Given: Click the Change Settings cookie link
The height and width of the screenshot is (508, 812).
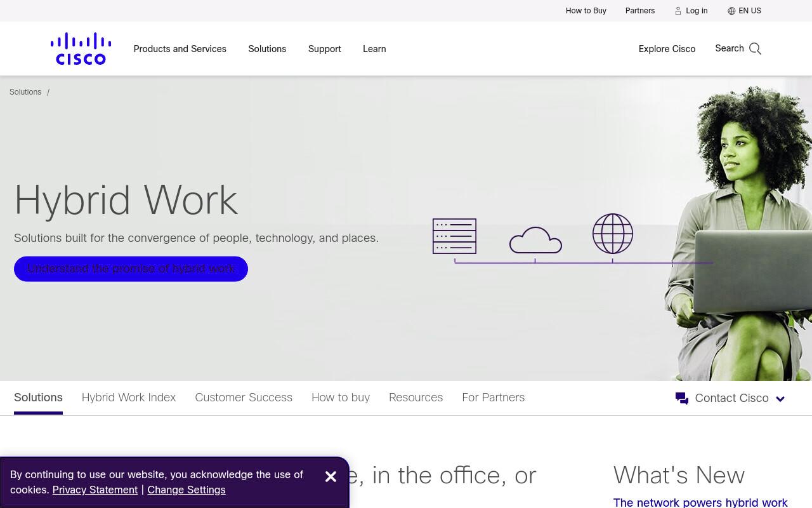Looking at the screenshot, I should point(187,490).
